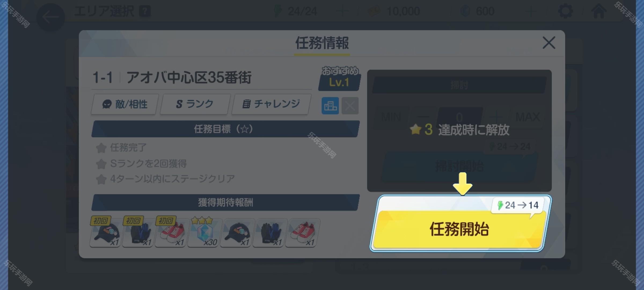Screen dimensions: 644x290
Task: Click the back arrow beside エリア選択
Action: (50, 17)
